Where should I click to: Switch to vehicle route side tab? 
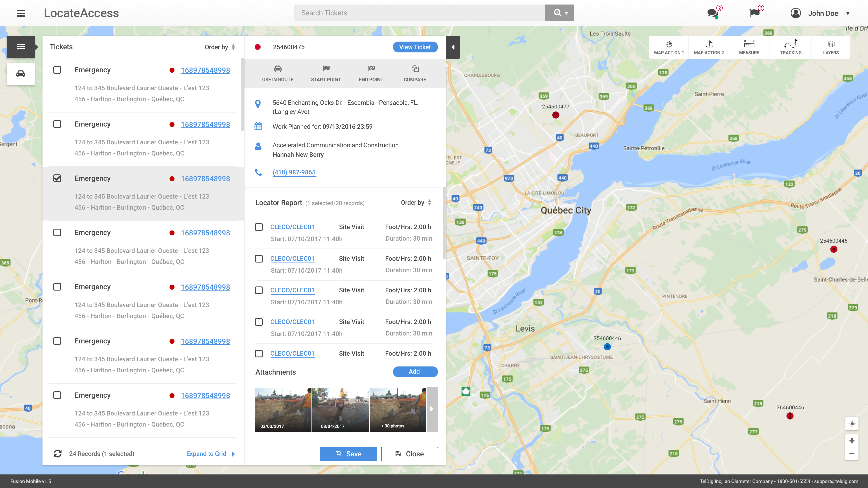point(21,74)
